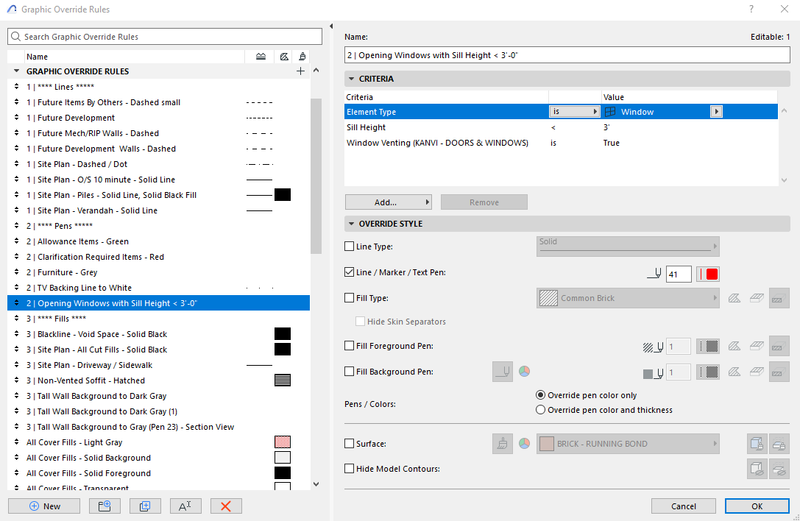The image size is (800, 521).
Task: Click the New rule button
Action: pos(44,506)
